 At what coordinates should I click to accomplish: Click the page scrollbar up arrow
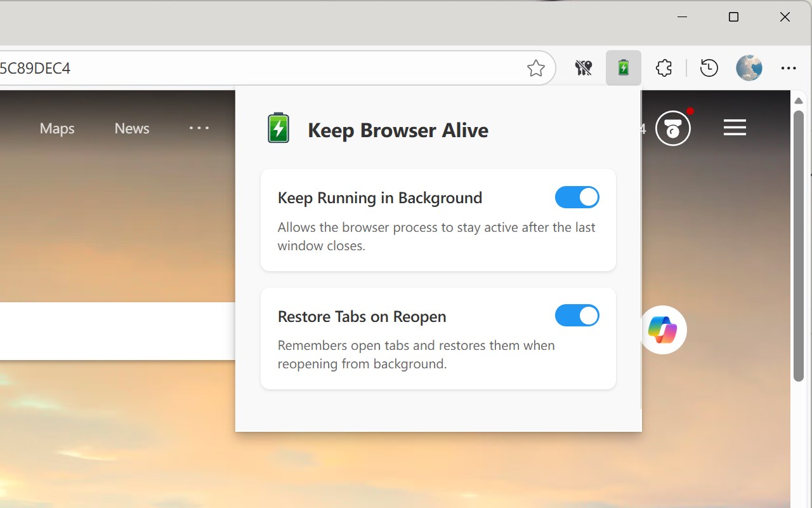[799, 100]
